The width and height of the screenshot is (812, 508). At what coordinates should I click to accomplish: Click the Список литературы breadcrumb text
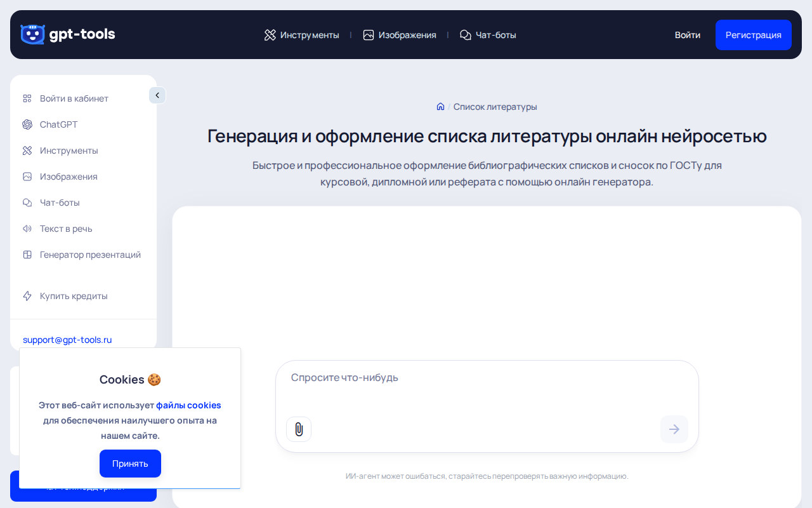495,107
